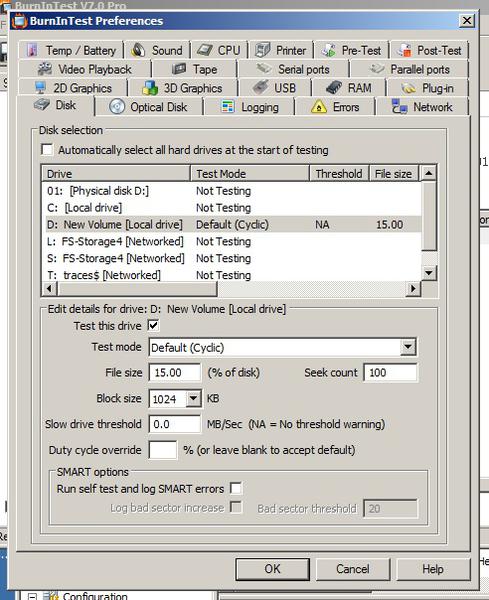489x600 pixels.
Task: Uncheck the Test this drive checkbox
Action: pos(153,326)
